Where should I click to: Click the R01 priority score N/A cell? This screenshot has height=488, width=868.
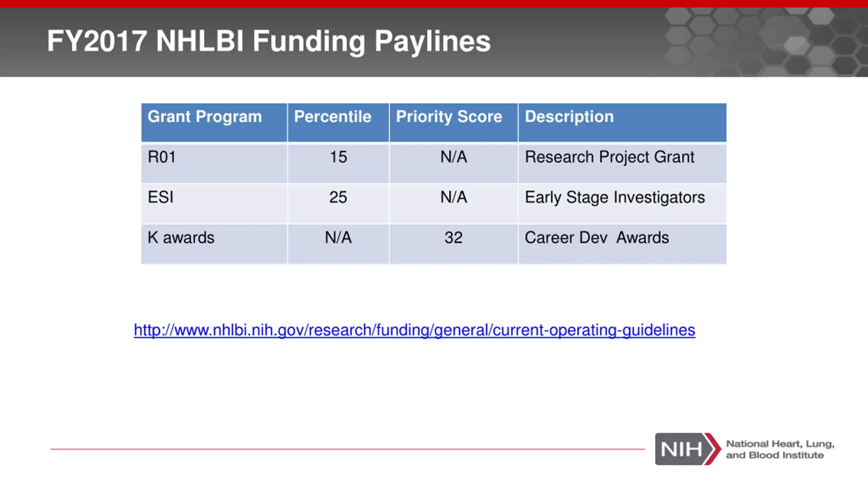[x=454, y=164]
